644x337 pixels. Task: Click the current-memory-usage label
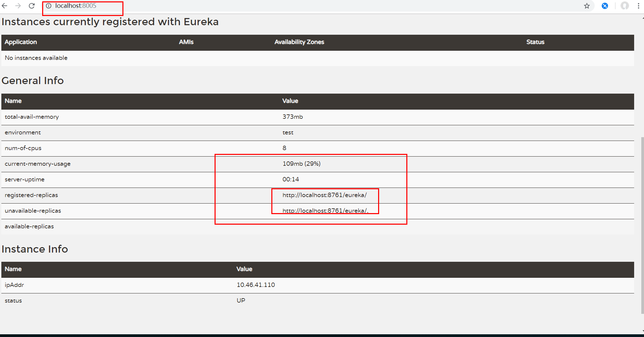pyautogui.click(x=38, y=164)
